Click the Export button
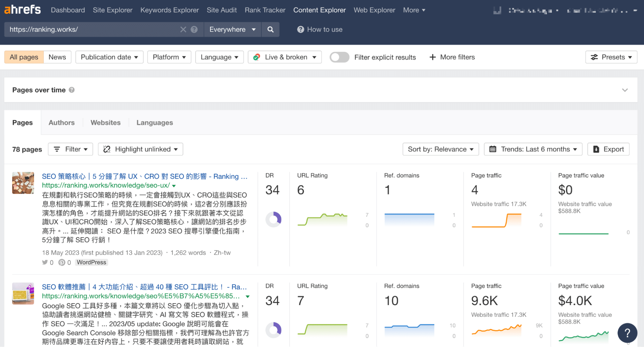The height and width of the screenshot is (347, 644). 608,149
